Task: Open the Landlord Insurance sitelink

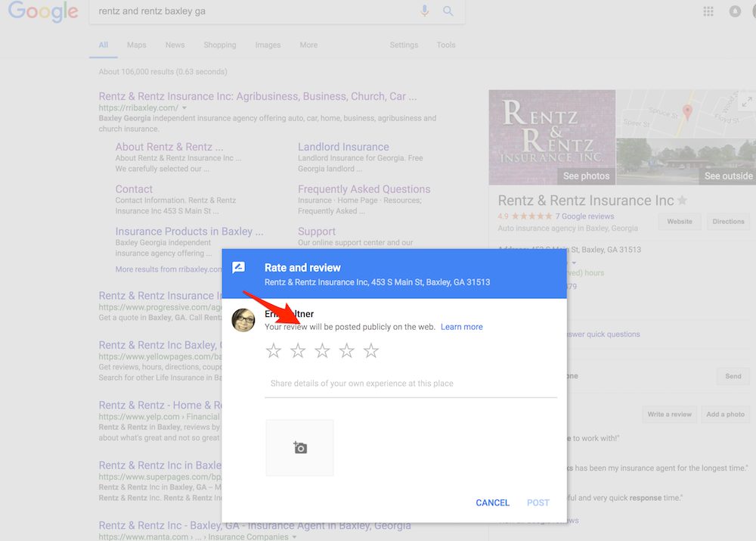Action: click(343, 148)
